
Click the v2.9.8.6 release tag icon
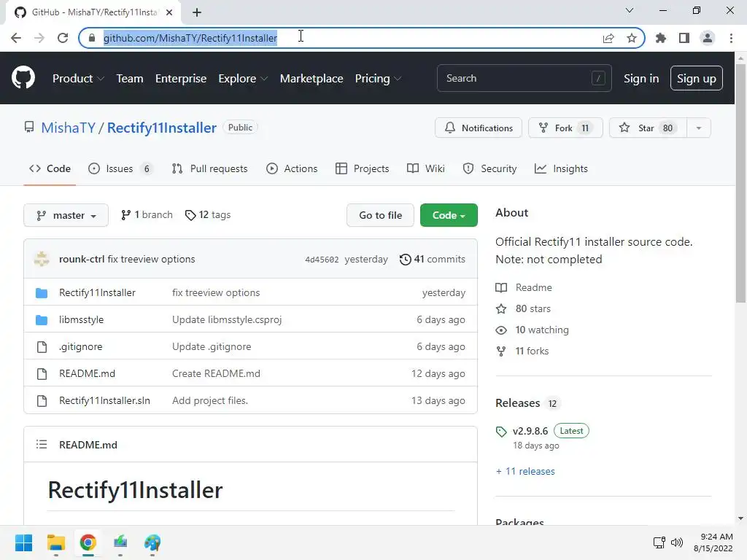click(501, 432)
